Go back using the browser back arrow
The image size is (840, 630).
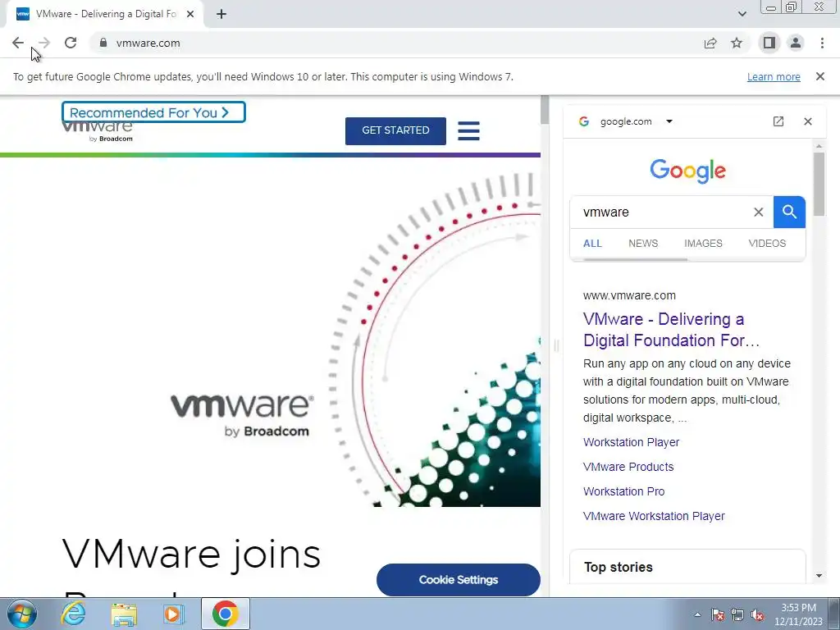[x=18, y=43]
